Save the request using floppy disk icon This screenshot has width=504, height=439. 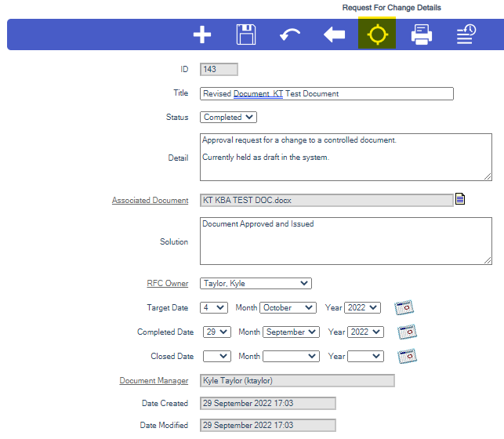(246, 34)
